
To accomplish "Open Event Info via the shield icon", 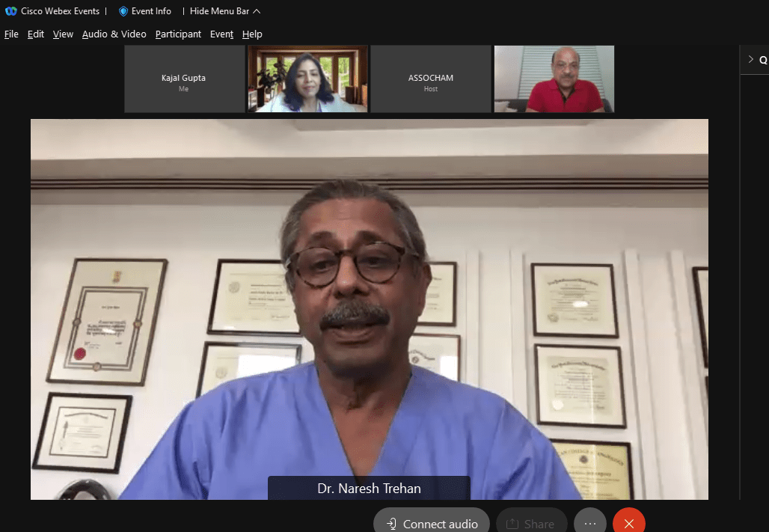I will [x=123, y=11].
